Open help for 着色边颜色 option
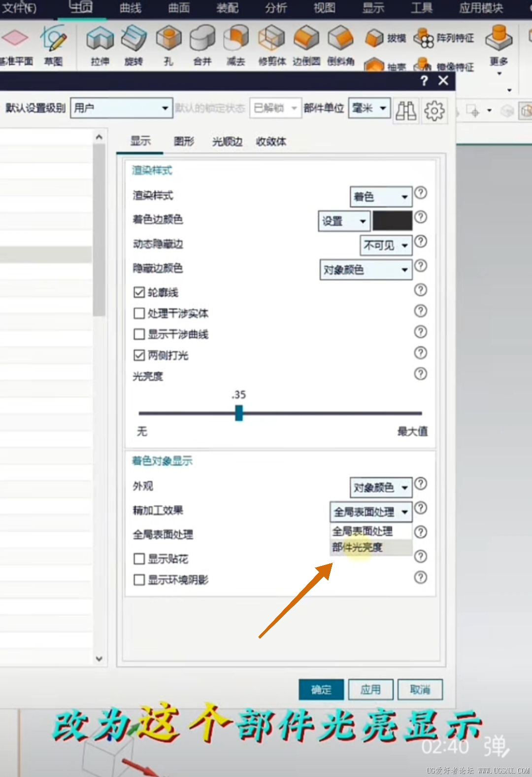Viewport: 532px width, 777px height. 420,216
